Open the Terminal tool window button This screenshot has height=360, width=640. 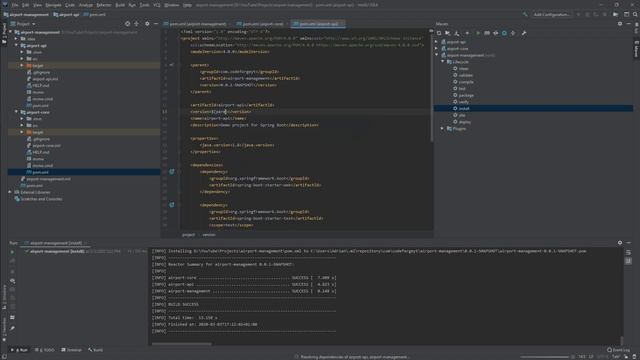tap(71, 350)
